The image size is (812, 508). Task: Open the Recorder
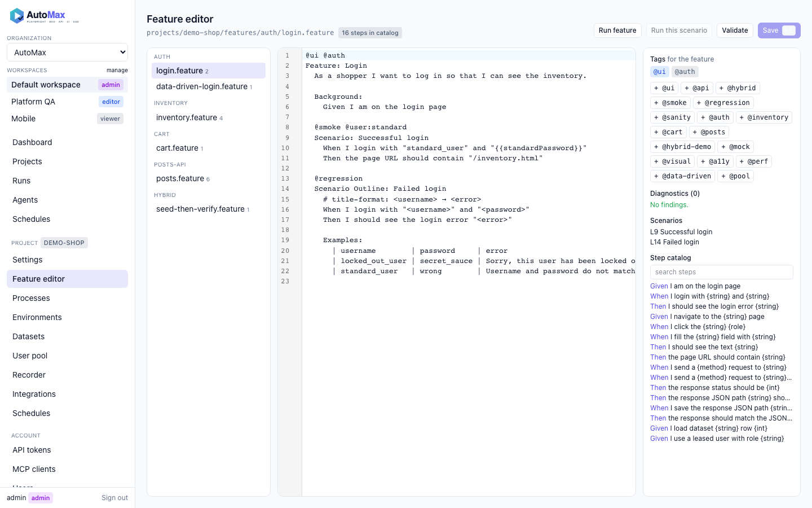tap(67, 375)
